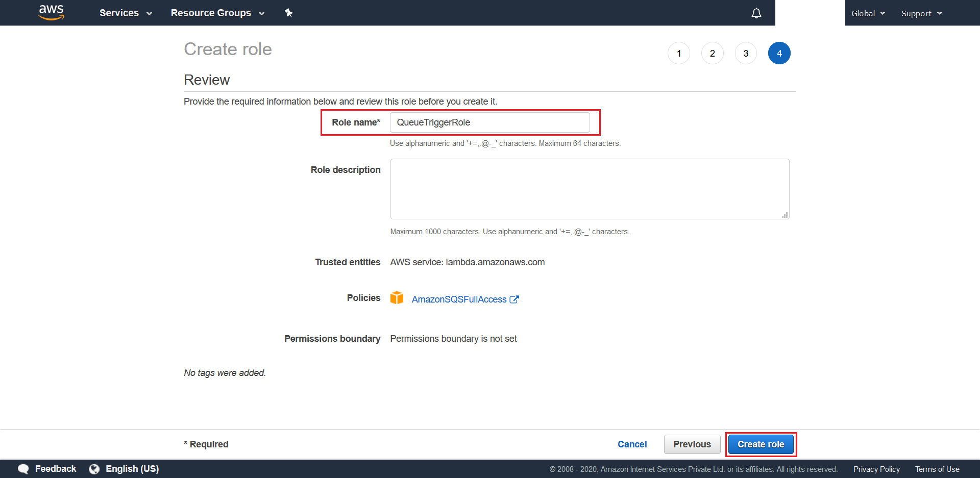Open the AmazonSQSFullAccess policy link
Viewport: 980px width, 478px height.
[x=459, y=299]
